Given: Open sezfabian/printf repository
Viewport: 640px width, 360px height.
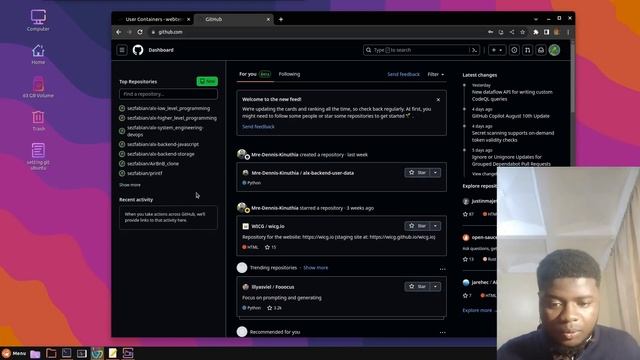Looking at the screenshot, I should (144, 173).
